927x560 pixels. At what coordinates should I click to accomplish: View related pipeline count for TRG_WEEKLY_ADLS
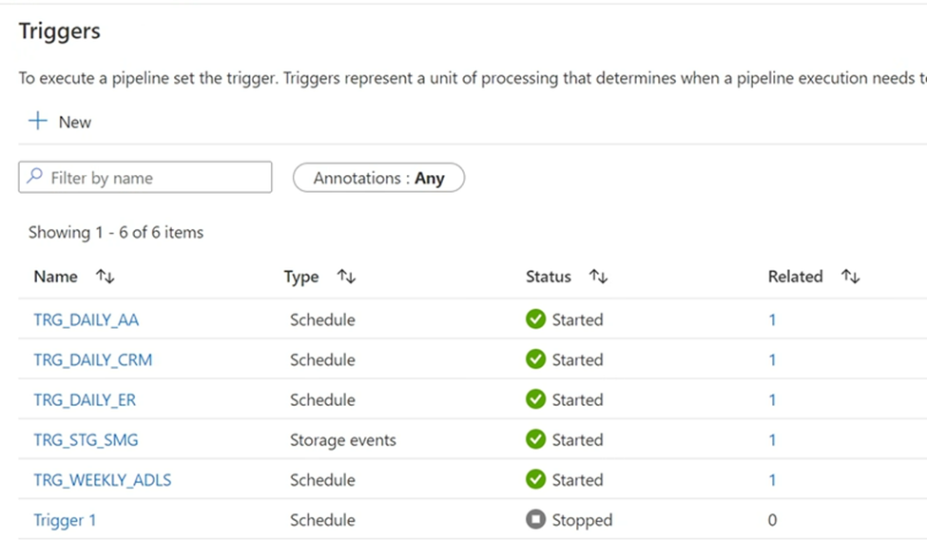coord(772,480)
